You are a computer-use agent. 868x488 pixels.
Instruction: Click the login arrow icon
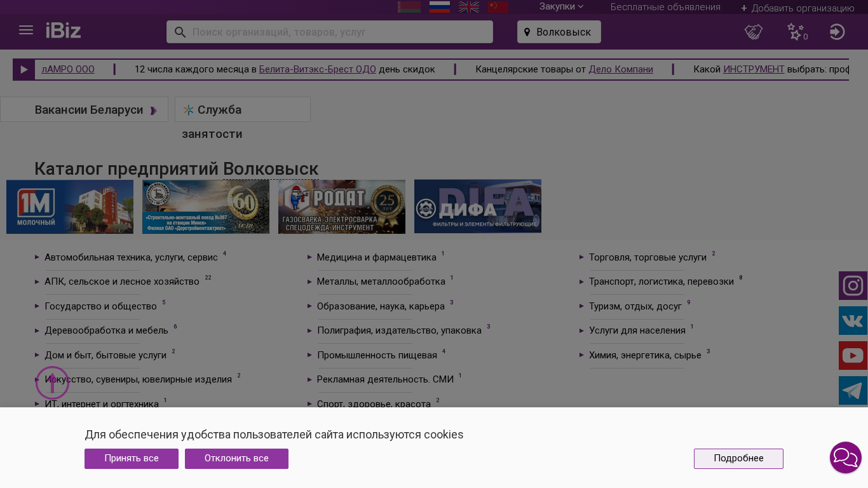click(x=837, y=32)
